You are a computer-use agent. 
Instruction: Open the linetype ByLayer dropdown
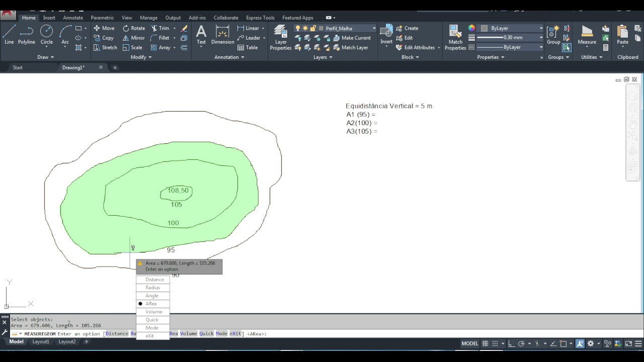(511, 47)
